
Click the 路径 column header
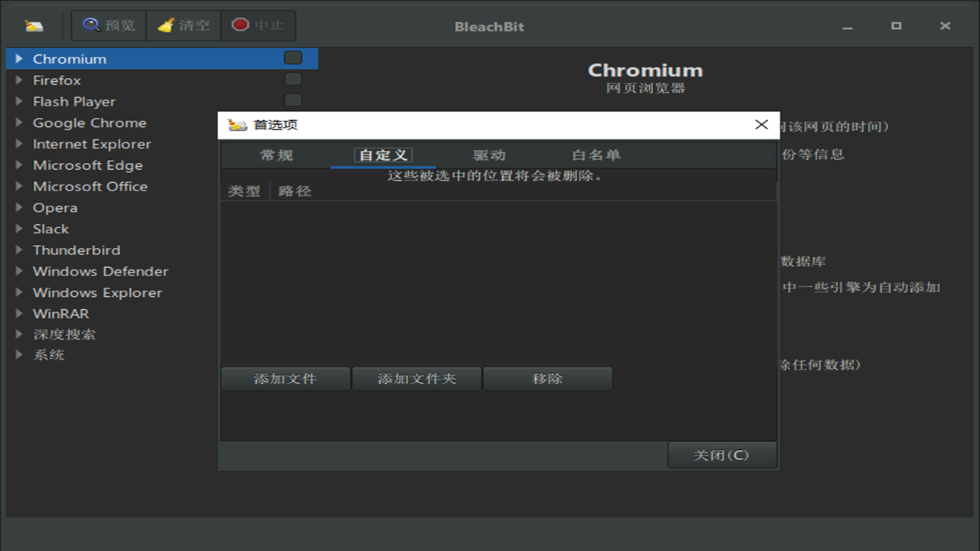tap(295, 191)
